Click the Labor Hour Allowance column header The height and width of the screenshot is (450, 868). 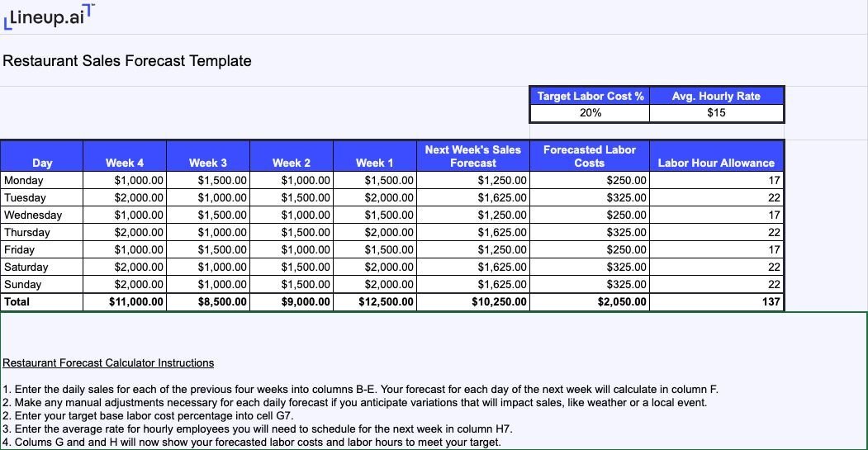pyautogui.click(x=716, y=163)
